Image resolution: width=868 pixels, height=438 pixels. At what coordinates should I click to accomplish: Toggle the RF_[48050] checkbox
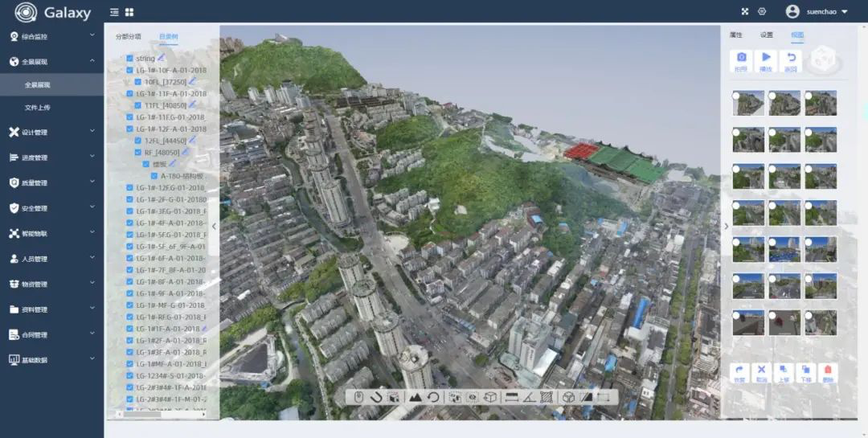pyautogui.click(x=138, y=152)
